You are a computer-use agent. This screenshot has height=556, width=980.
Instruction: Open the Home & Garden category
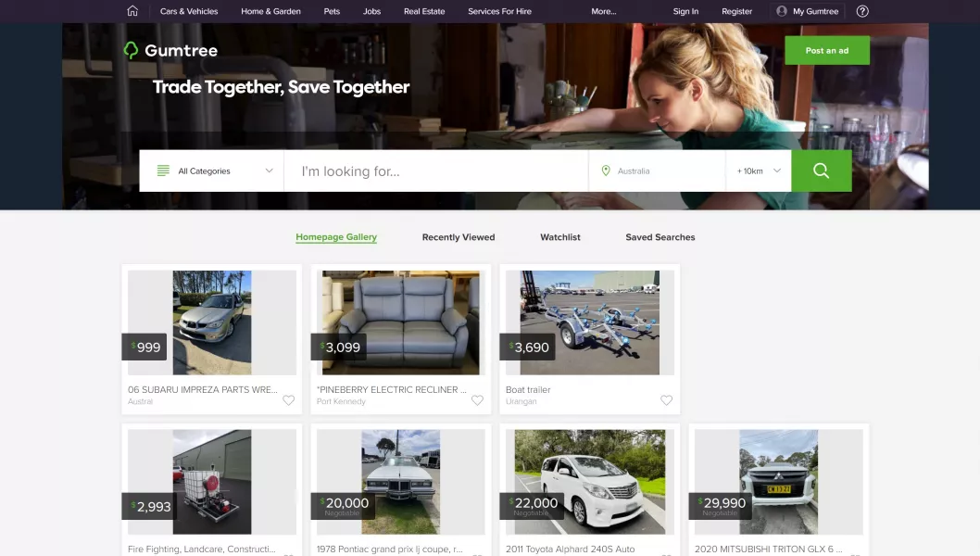click(x=270, y=11)
